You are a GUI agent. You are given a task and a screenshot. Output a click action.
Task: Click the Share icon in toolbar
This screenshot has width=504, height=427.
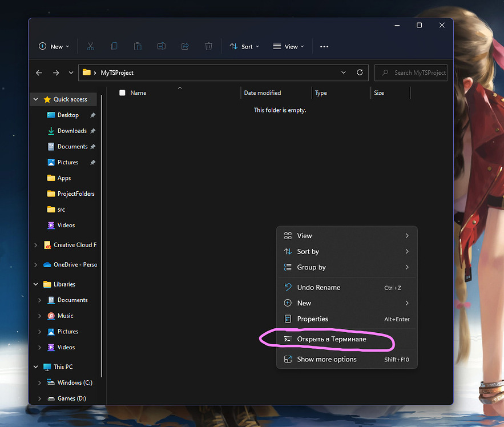point(185,46)
